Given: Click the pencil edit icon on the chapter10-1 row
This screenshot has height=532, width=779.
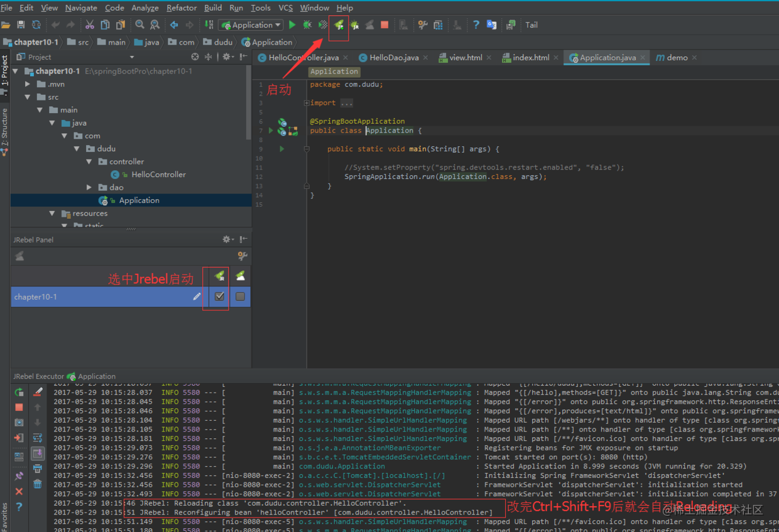Looking at the screenshot, I should (x=197, y=296).
